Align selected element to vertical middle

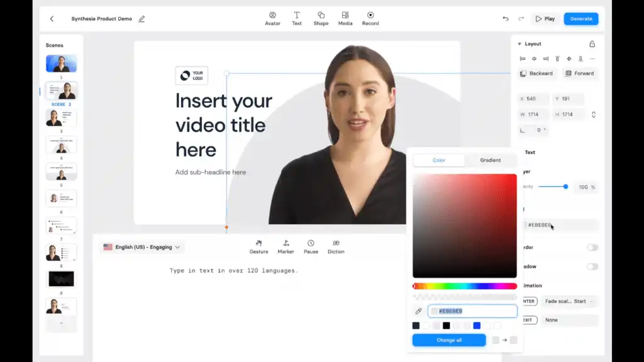click(x=569, y=58)
